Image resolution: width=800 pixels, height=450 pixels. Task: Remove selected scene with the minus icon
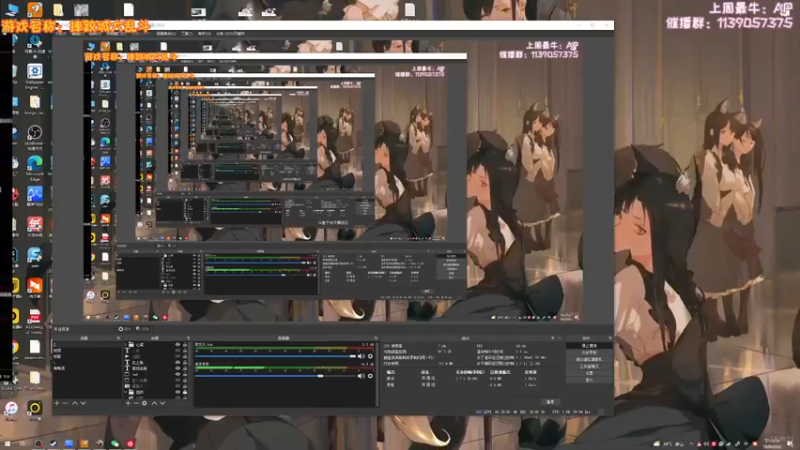[65, 403]
